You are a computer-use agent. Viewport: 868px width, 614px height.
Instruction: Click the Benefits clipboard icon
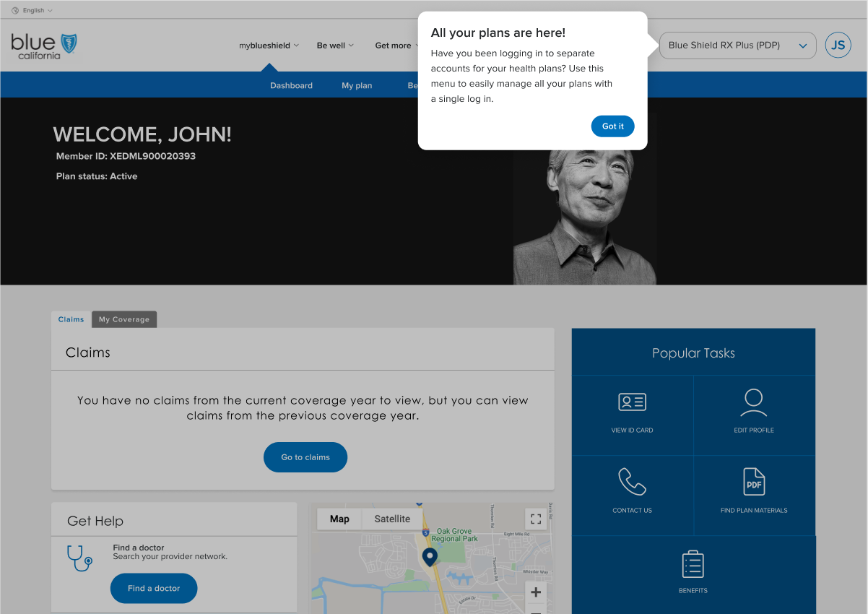[693, 564]
